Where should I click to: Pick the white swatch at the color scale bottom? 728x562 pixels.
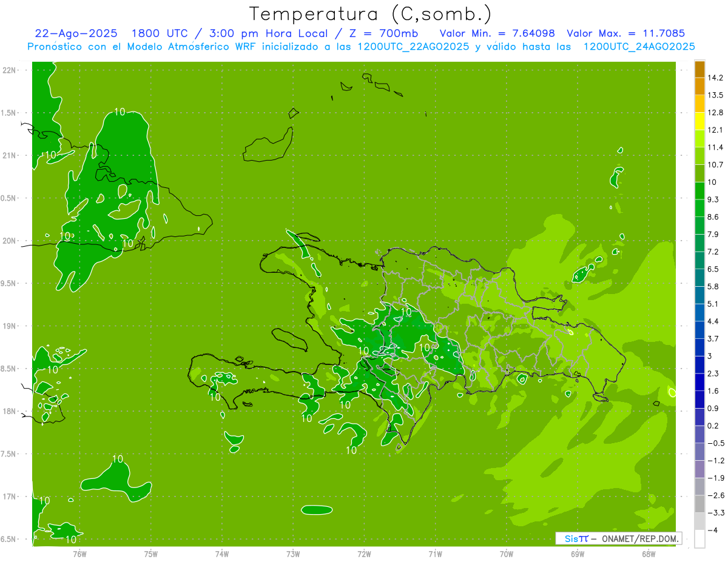pos(699,539)
